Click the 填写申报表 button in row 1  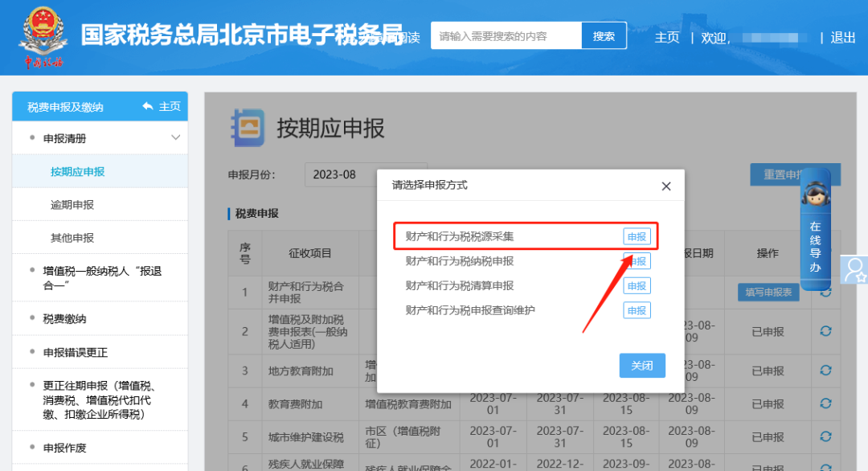[x=768, y=293]
